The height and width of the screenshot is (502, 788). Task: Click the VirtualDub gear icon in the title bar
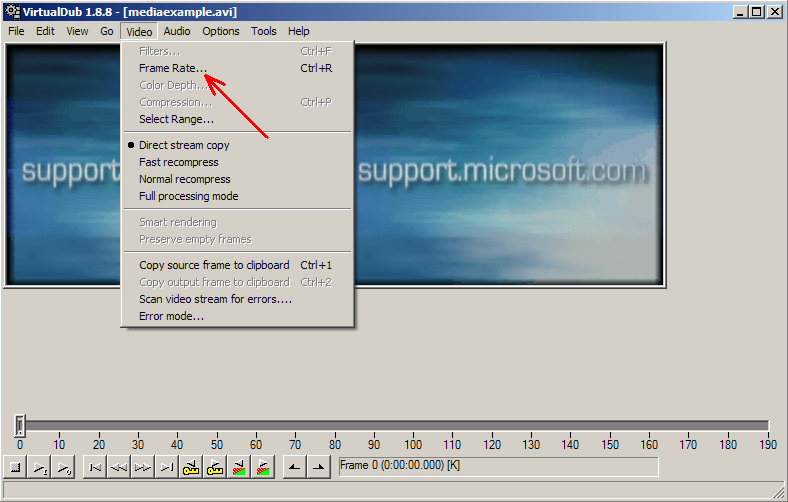click(13, 11)
